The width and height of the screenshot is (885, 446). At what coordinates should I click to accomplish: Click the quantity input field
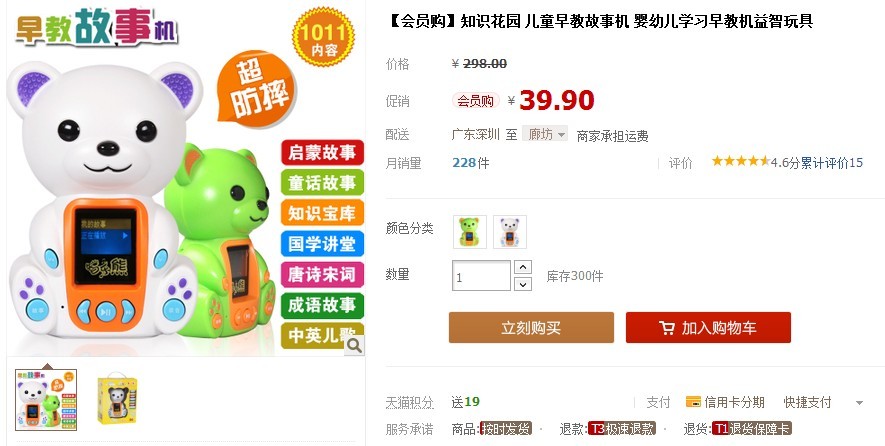(481, 276)
